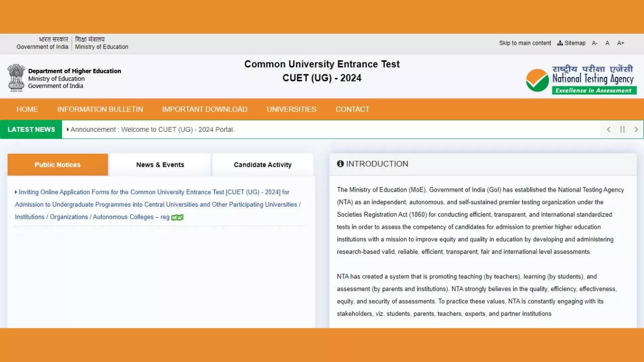The image size is (644, 362).
Task: Open the IMPORTANT DOWNLOAD menu
Action: [x=205, y=109]
